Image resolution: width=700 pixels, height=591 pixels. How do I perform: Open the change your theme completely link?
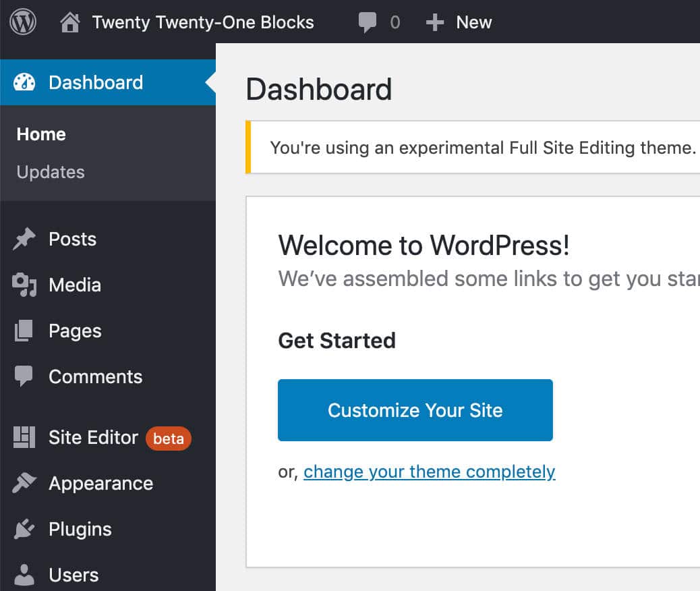coord(429,472)
